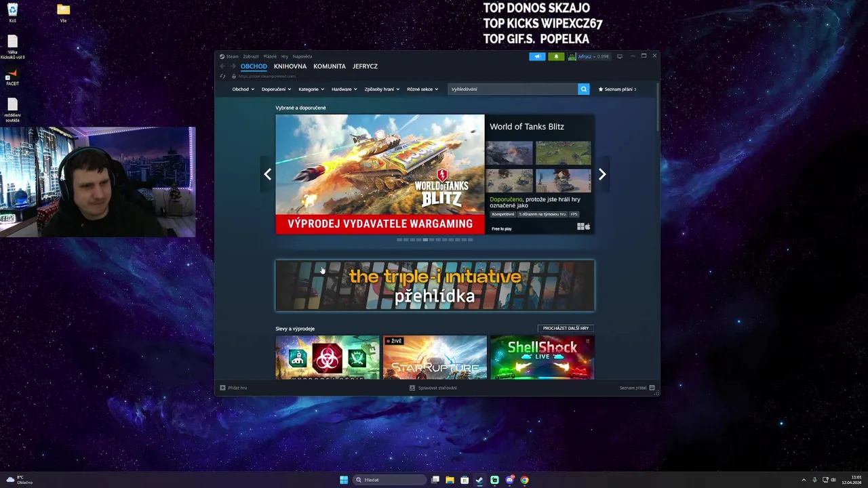Go forward with the navigation arrow
This screenshot has height=488, width=868.
[233, 66]
